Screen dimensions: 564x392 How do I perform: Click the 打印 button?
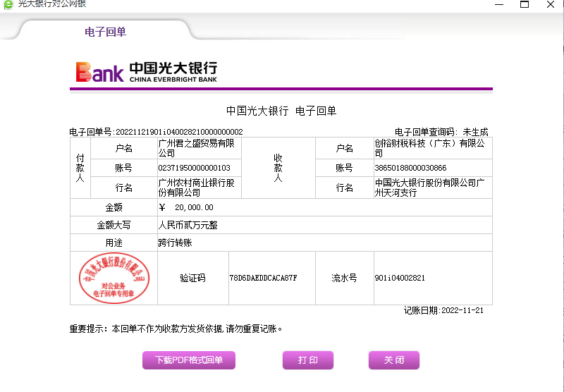[308, 360]
